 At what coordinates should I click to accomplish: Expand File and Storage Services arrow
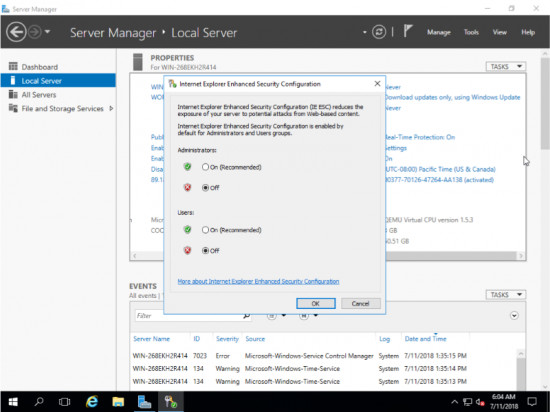pyautogui.click(x=111, y=108)
